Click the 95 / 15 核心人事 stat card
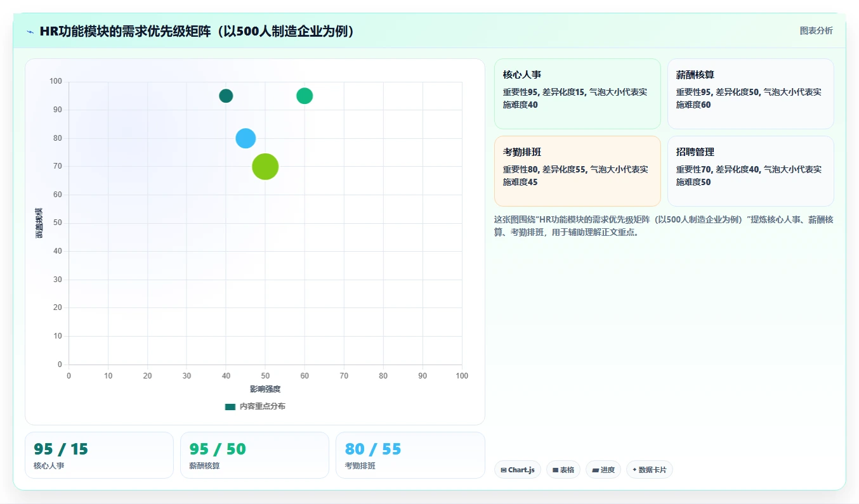 [99, 455]
